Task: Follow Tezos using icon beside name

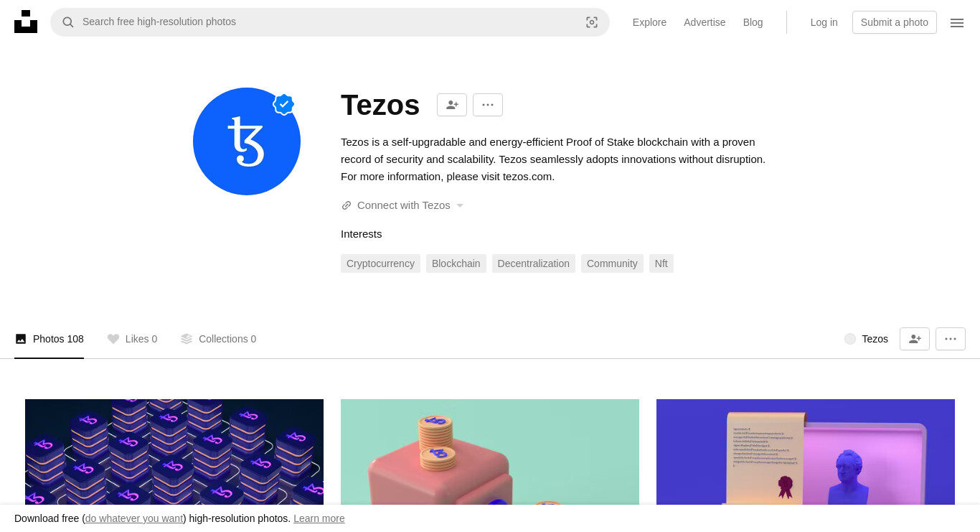Action: [x=452, y=105]
